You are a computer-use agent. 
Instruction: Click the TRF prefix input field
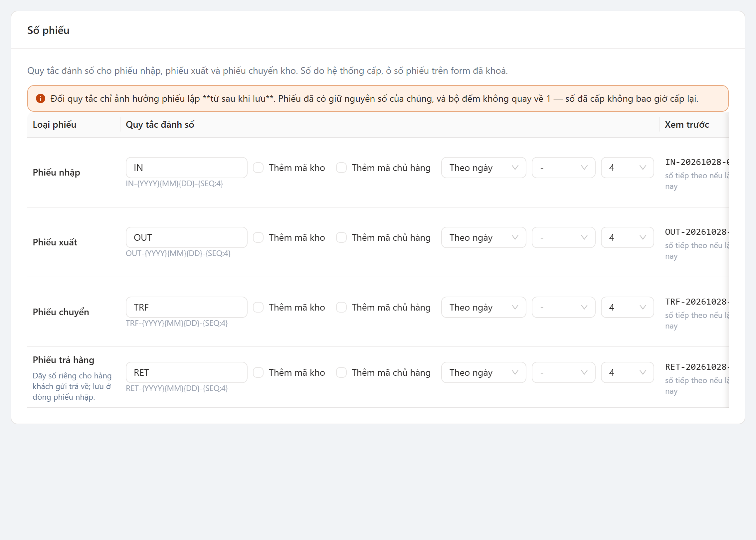click(186, 307)
